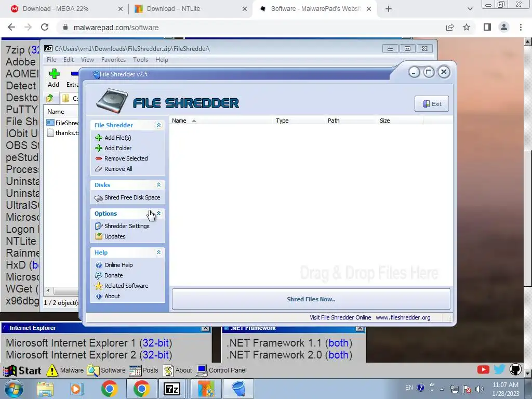This screenshot has height=399, width=532.
Task: Click the Exit button in File Shredder
Action: point(432,104)
